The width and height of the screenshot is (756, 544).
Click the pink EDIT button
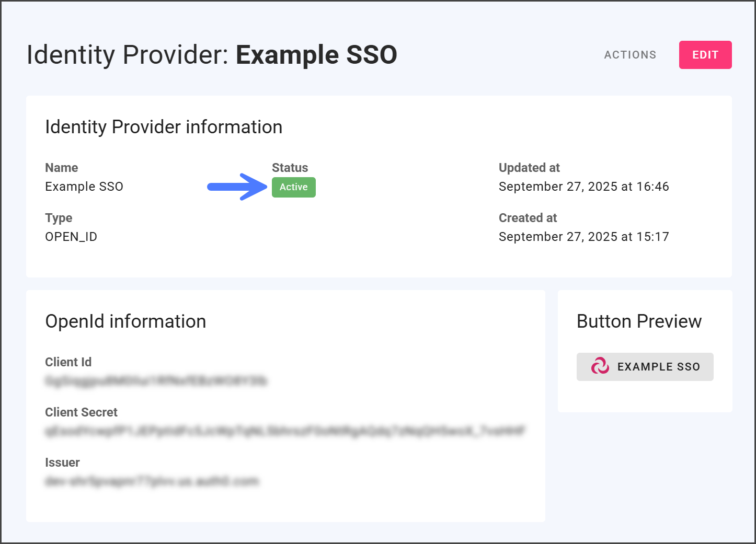coord(705,55)
